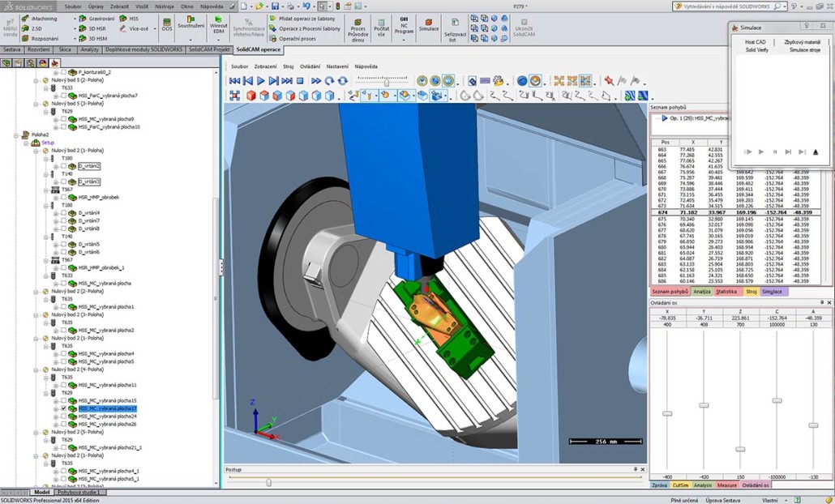Tick the D_vrtání4 checkbox

(x=64, y=213)
